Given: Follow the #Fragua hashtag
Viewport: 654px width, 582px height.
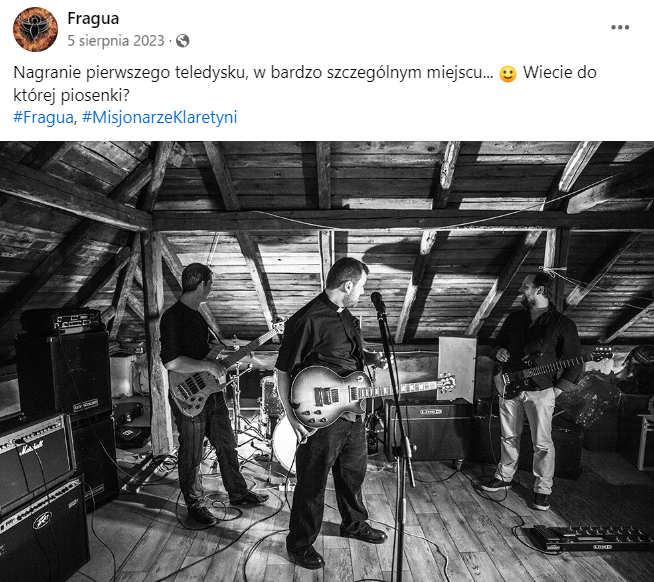Looking at the screenshot, I should 43,117.
